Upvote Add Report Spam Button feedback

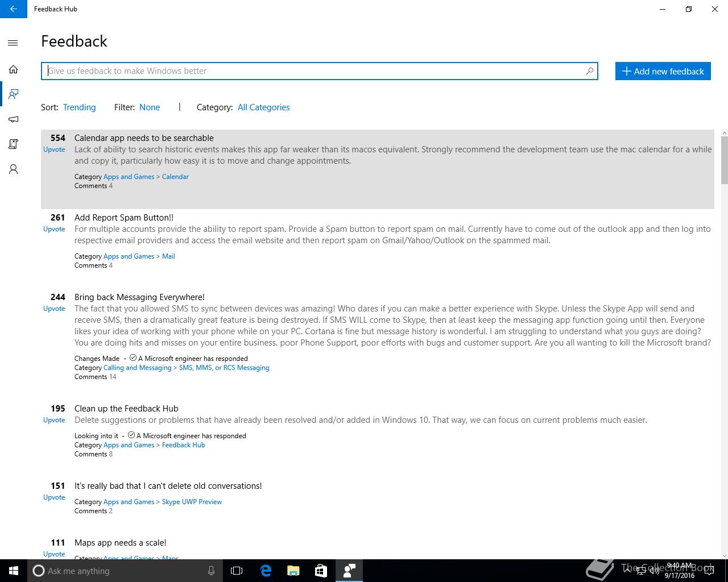point(54,229)
